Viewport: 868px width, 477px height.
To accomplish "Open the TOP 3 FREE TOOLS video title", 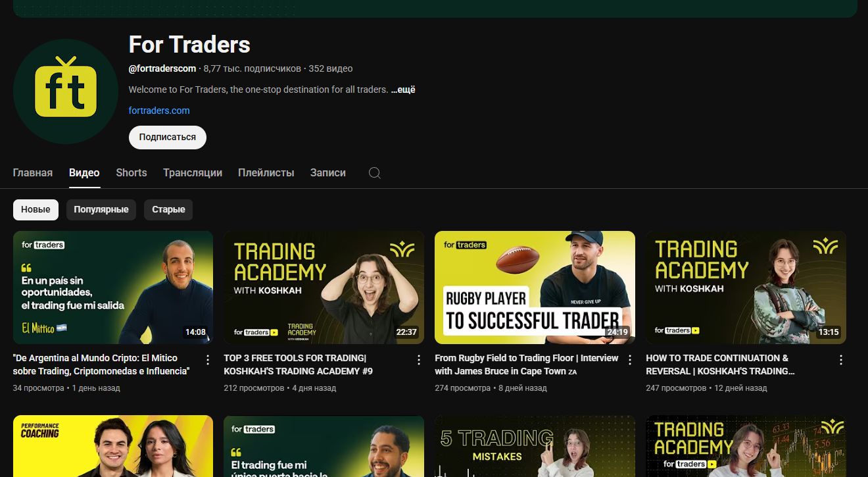I will coord(295,364).
